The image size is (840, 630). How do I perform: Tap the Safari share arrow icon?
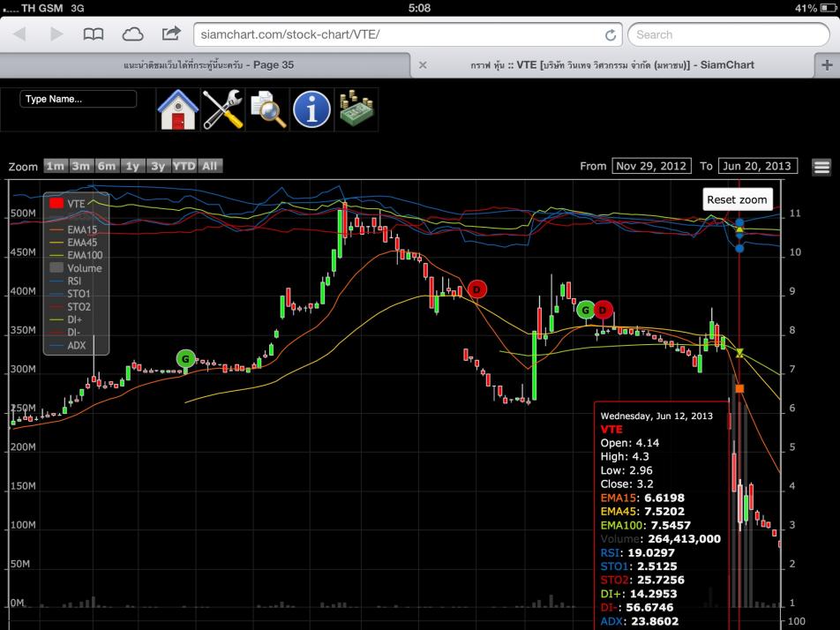170,34
